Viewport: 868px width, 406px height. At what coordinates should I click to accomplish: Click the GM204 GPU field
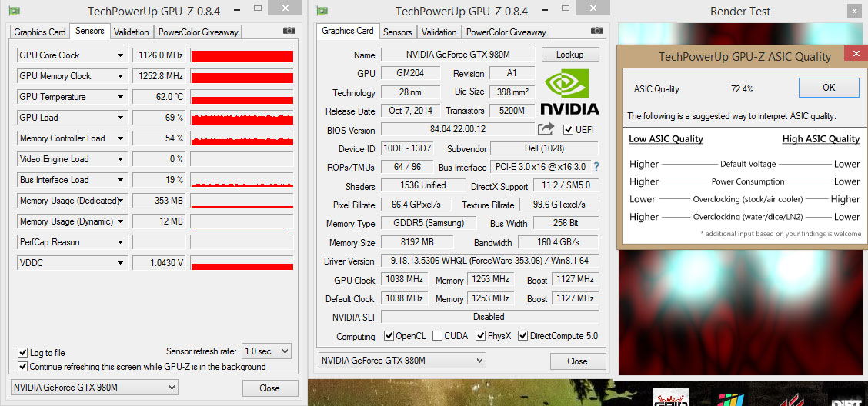pyautogui.click(x=411, y=73)
